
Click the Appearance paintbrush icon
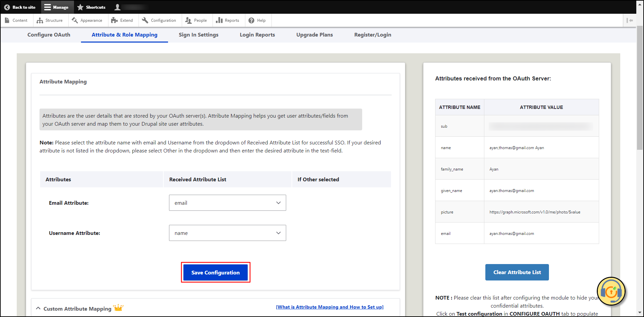75,20
